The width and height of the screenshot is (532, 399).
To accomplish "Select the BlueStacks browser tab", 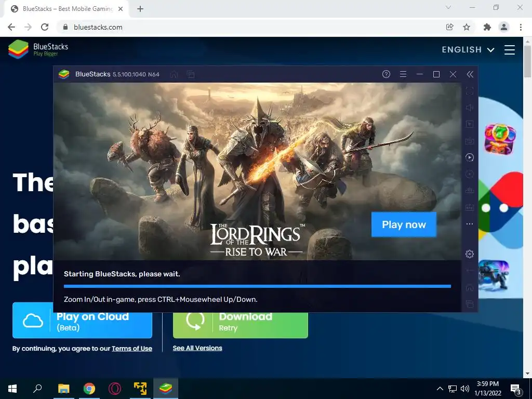I will point(67,9).
